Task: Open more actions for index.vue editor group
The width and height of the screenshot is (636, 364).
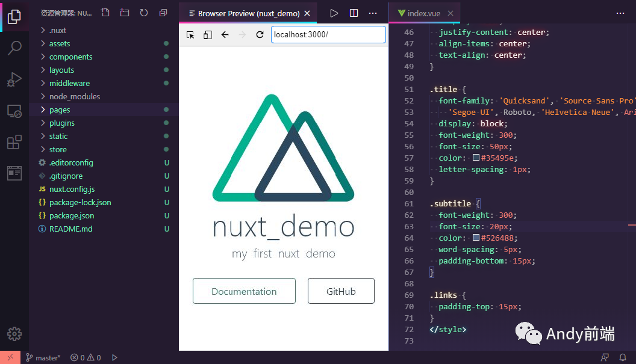Action: tap(620, 13)
